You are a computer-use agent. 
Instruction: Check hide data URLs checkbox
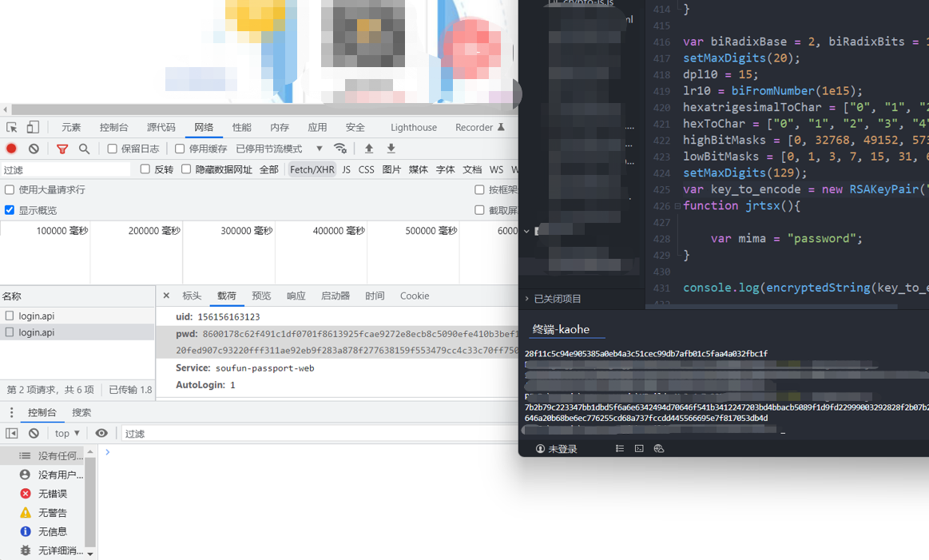pos(186,169)
